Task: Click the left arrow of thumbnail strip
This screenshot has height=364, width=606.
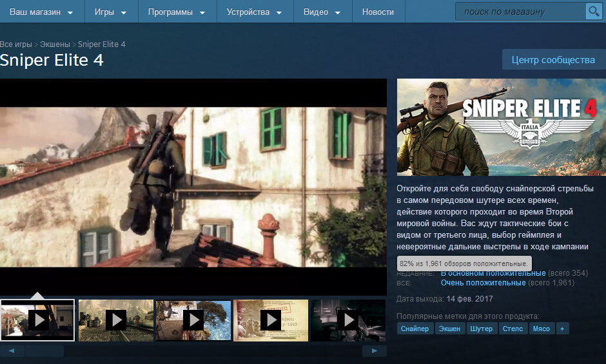Action: pyautogui.click(x=12, y=351)
